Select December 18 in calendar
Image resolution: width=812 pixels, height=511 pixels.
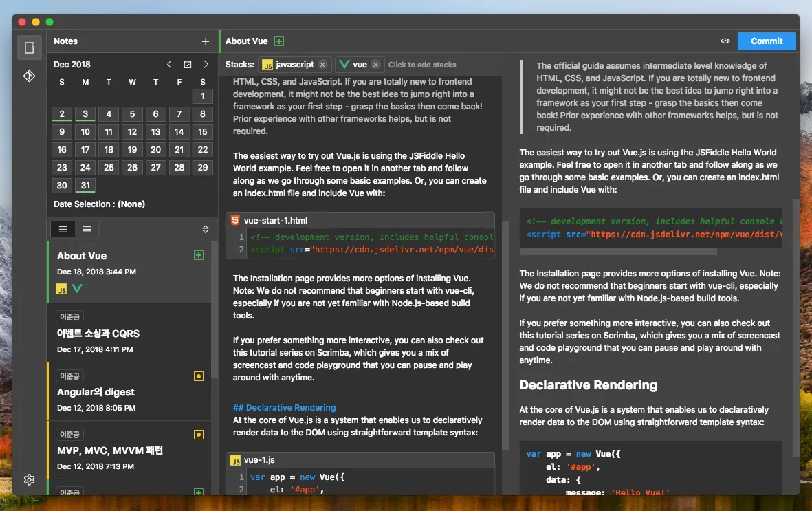tap(109, 150)
